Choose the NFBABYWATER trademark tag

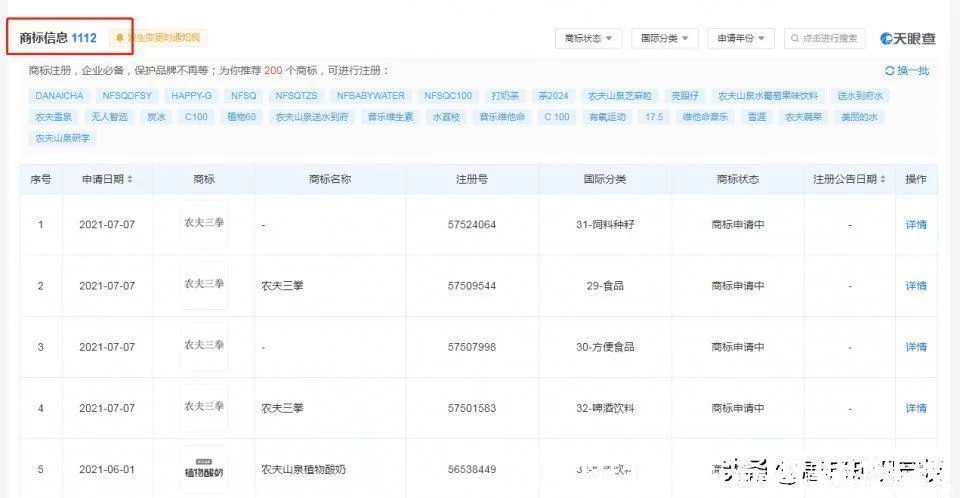tap(370, 96)
